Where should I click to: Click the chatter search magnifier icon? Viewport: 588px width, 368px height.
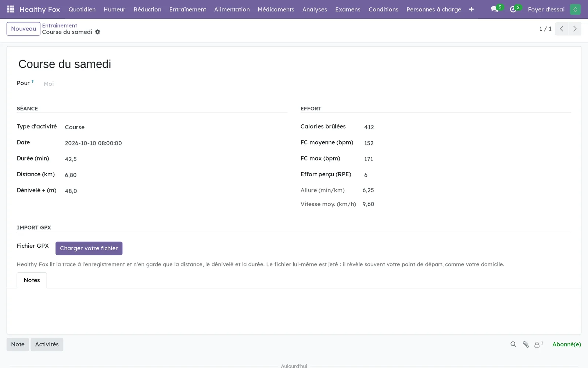tap(513, 344)
